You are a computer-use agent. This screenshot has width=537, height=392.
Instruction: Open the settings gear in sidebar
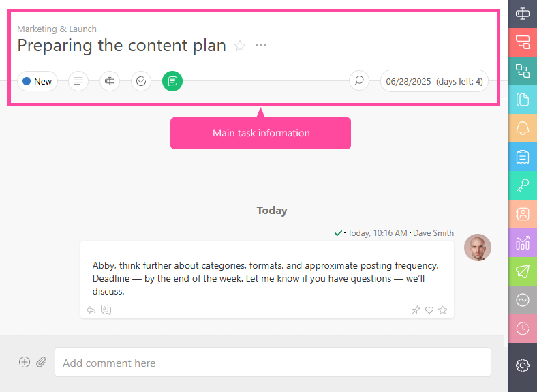click(x=523, y=365)
